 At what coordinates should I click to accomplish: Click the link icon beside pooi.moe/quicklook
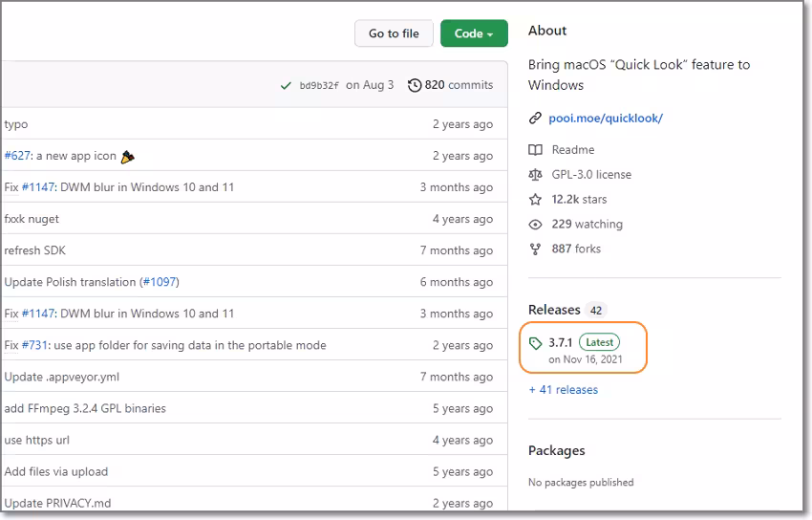(535, 119)
